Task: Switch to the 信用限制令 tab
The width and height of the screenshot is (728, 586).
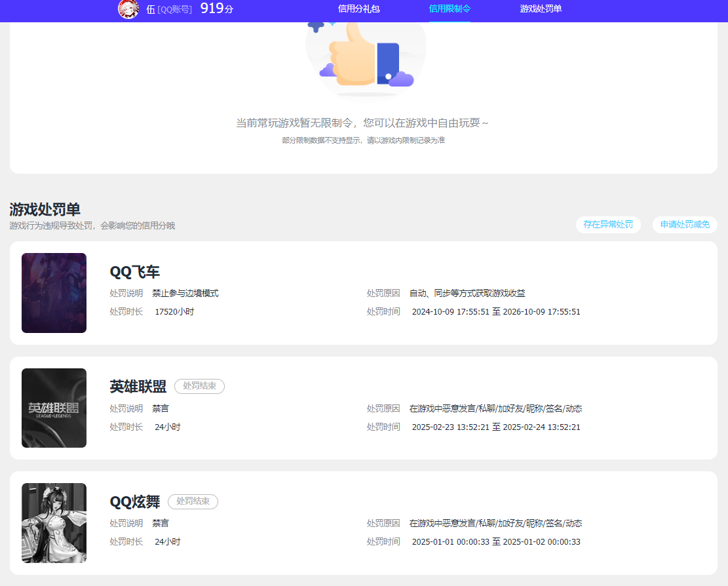Action: point(450,9)
